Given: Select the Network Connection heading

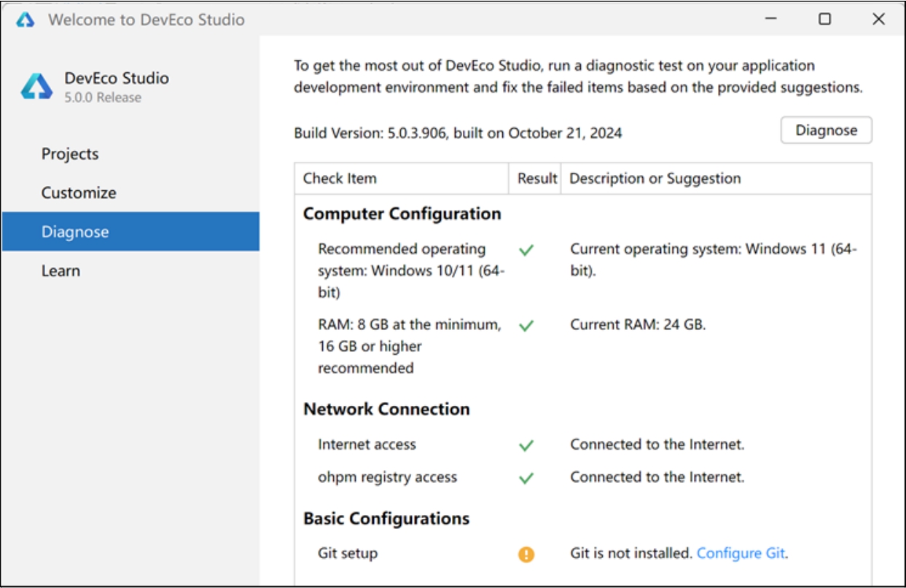Looking at the screenshot, I should click(386, 409).
